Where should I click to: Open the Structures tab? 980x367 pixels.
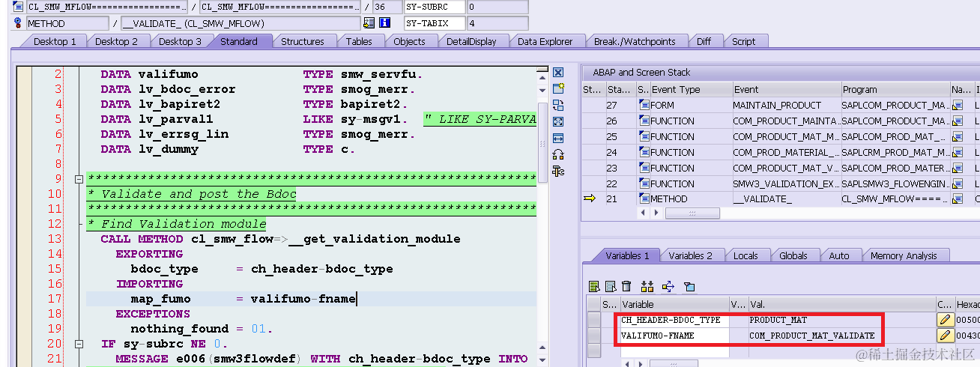(303, 42)
